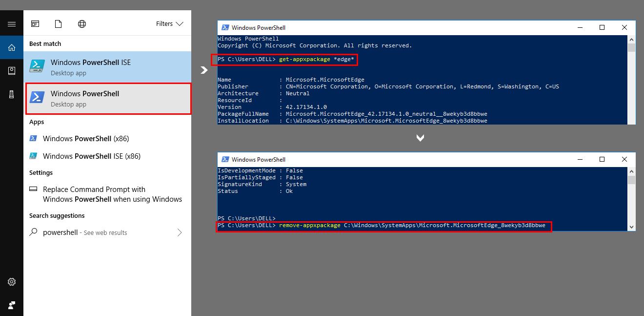Maximize the bottom PowerShell window
Screen dimensions: 644x316
point(602,159)
